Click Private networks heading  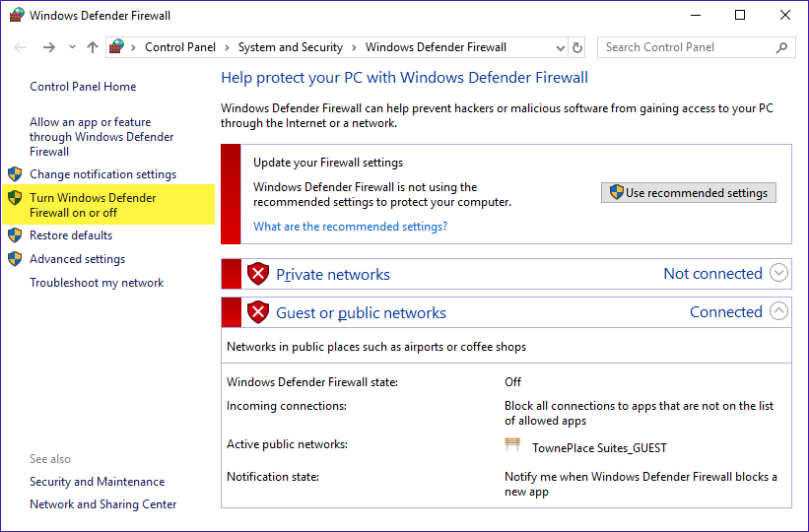pos(333,275)
